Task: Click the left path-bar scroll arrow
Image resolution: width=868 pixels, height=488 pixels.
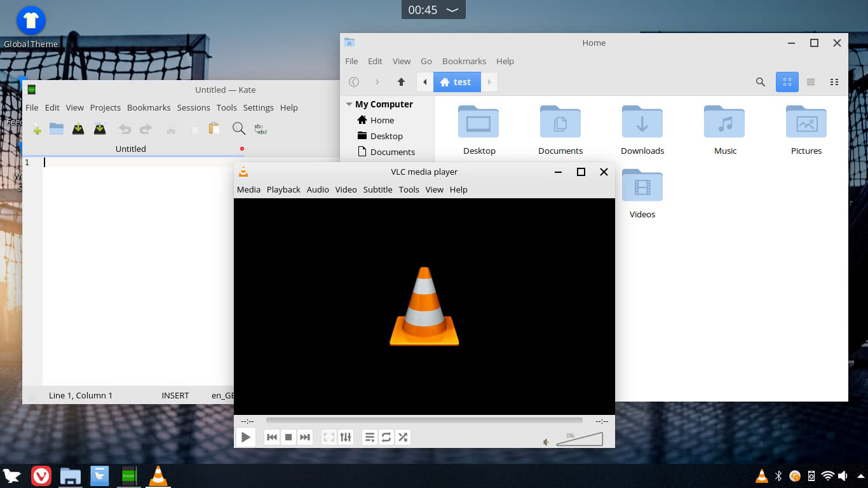Action: click(425, 82)
